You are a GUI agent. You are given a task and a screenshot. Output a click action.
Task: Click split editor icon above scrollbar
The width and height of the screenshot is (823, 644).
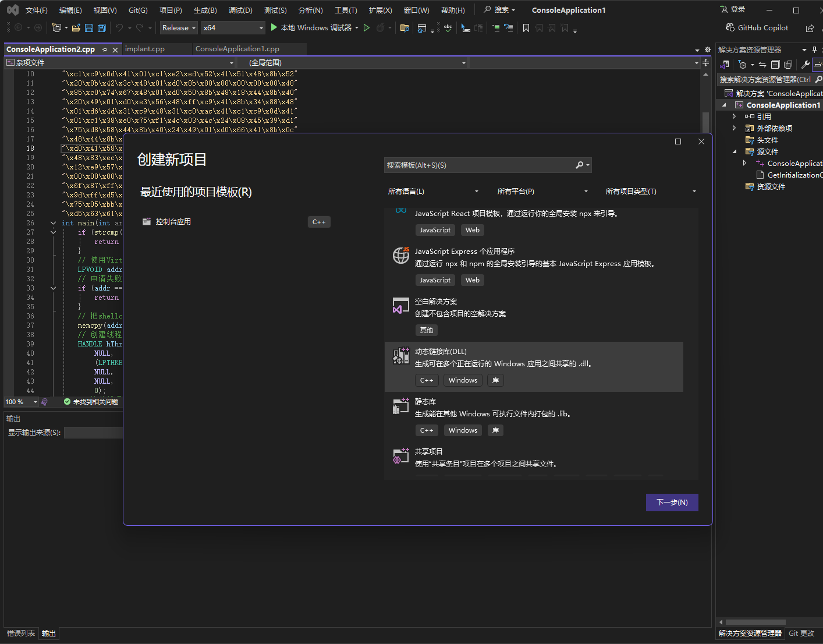point(705,62)
